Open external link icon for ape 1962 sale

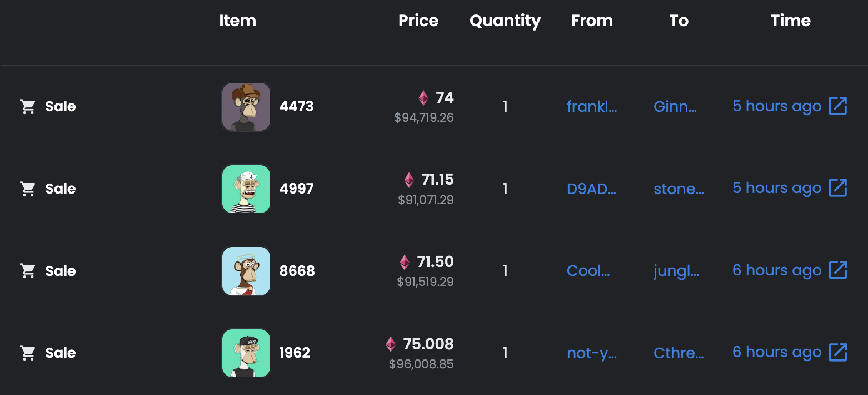pos(837,352)
